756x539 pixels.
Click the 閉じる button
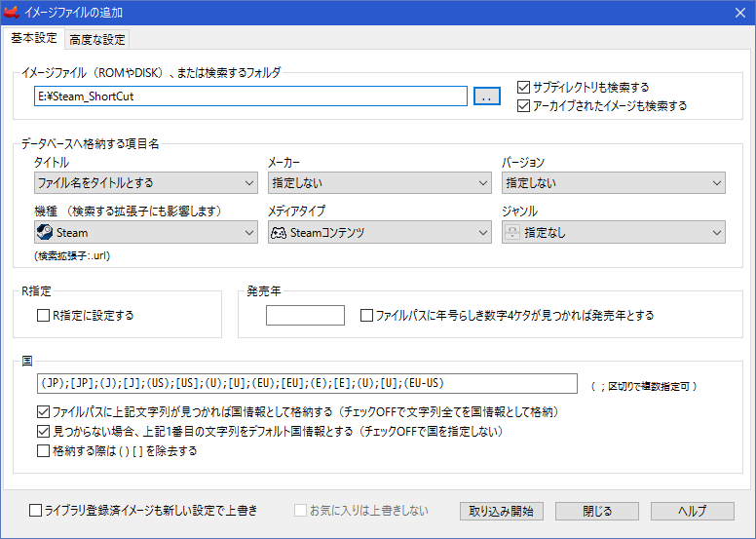point(597,511)
